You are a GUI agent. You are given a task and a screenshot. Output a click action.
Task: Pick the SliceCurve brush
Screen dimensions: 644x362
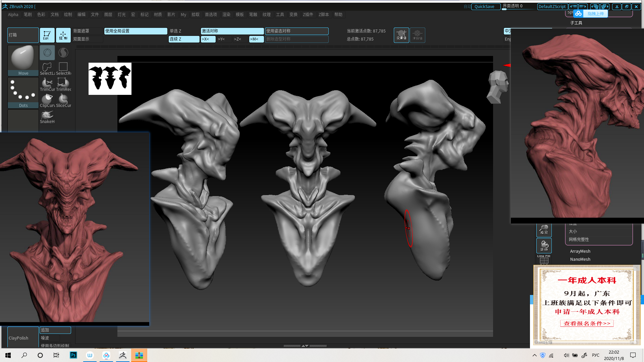tap(63, 101)
